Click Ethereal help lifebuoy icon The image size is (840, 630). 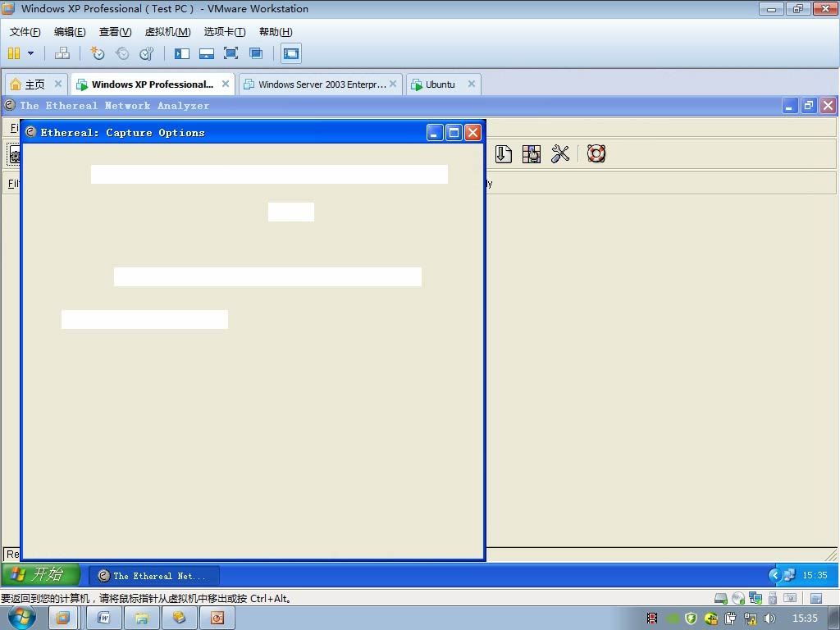point(596,153)
